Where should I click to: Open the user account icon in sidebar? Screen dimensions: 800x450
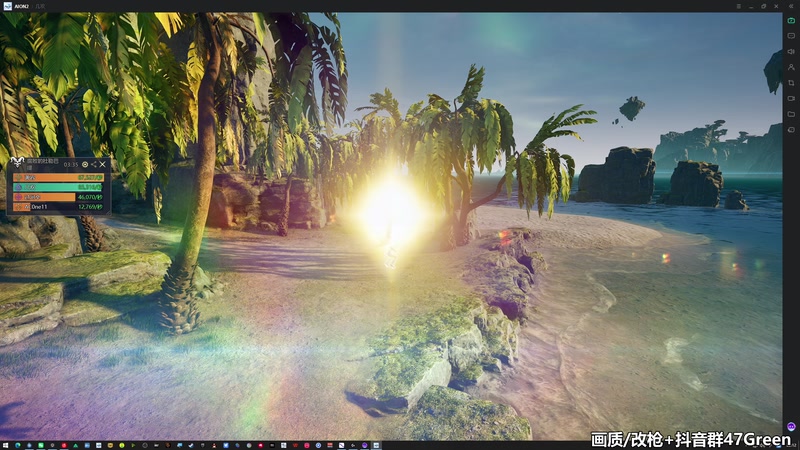(791, 67)
